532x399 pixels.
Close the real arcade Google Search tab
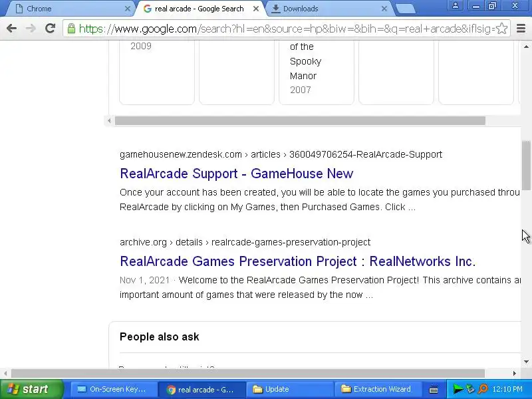[256, 9]
